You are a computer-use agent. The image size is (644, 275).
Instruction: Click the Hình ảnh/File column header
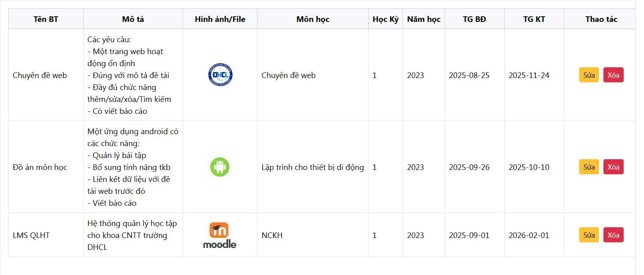(x=220, y=19)
